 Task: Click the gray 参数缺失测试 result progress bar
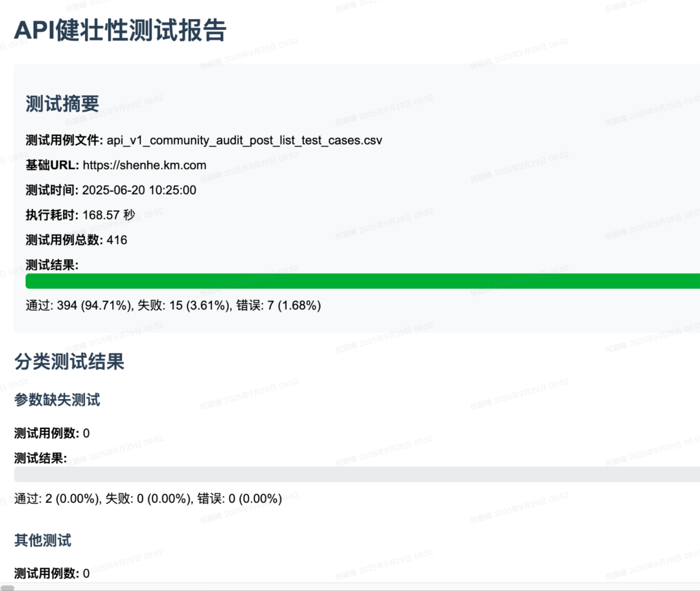click(357, 474)
